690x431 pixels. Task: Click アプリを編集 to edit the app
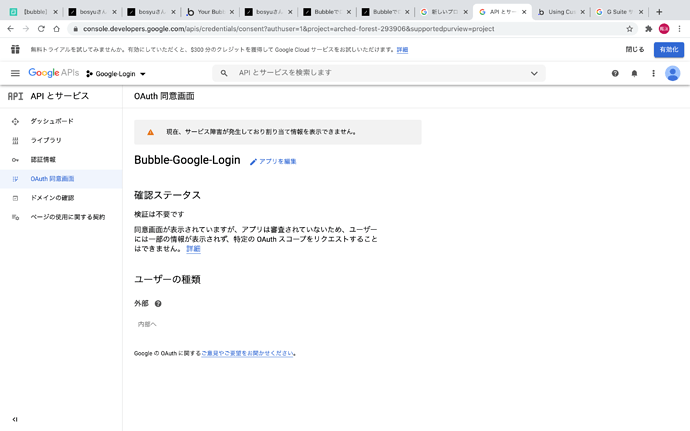(x=273, y=162)
